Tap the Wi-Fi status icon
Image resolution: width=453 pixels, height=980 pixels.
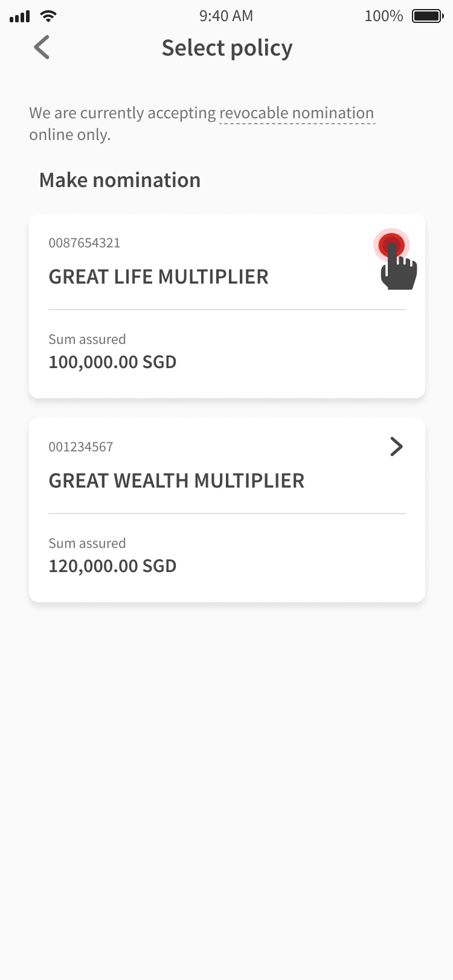click(48, 16)
